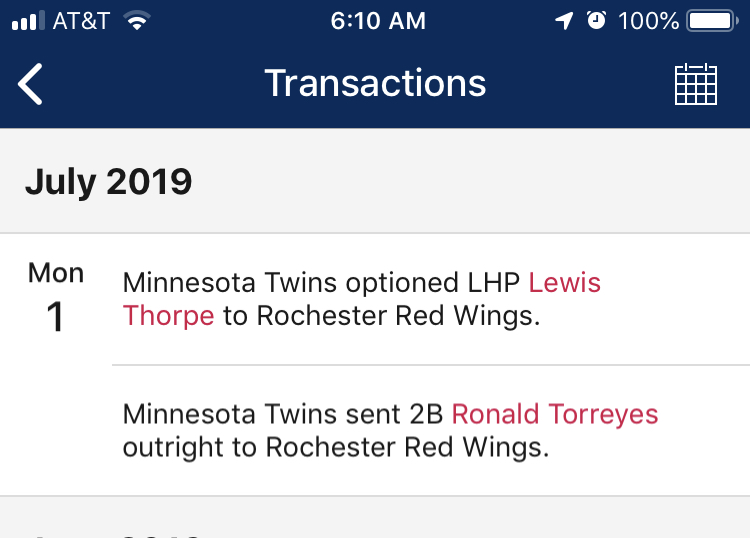Viewport: 750px width, 538px height.
Task: Open Ronald Torreyes player link
Action: tap(555, 414)
